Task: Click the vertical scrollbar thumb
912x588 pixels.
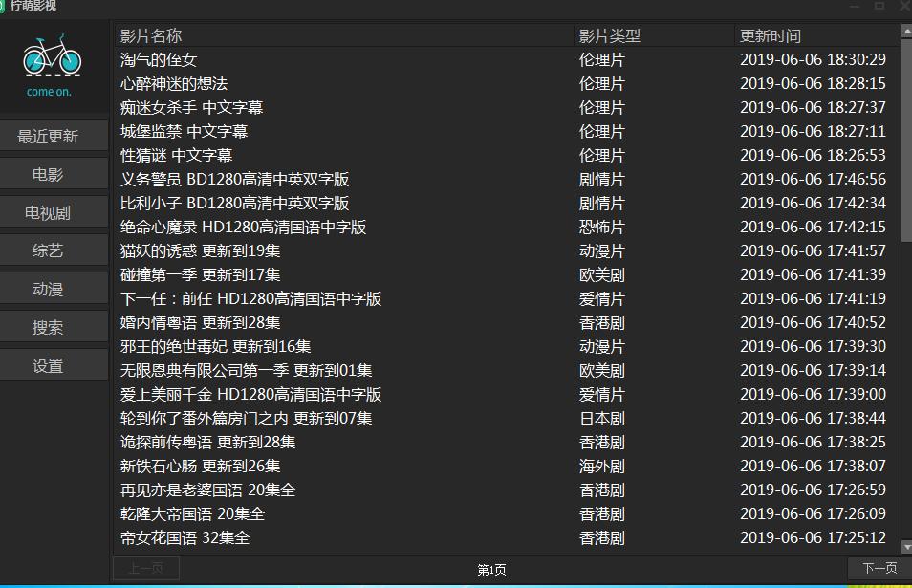Action: (906, 140)
